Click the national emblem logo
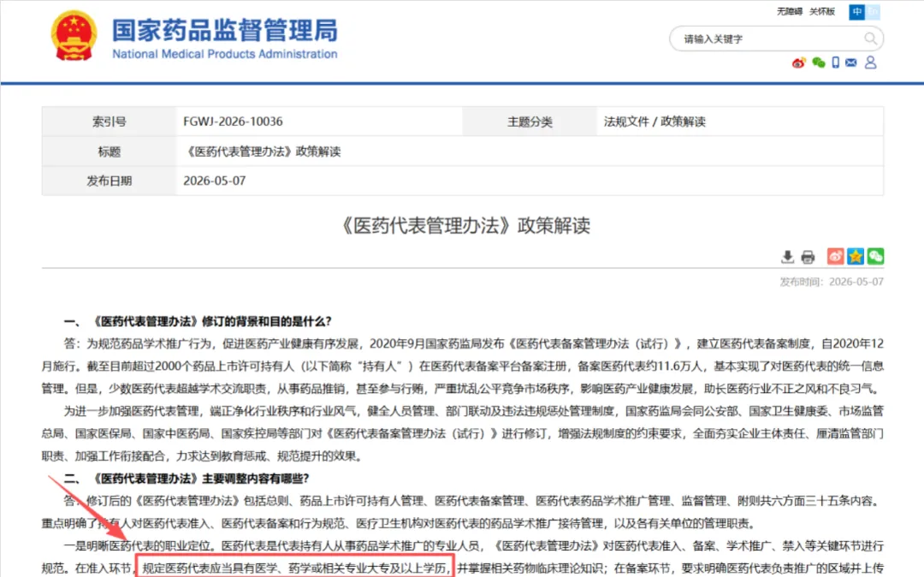 tap(74, 35)
